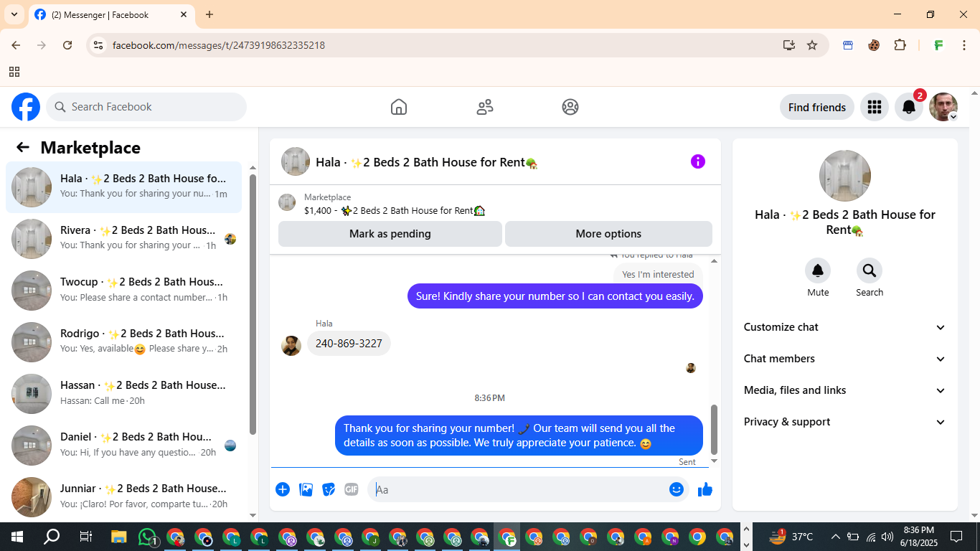Screen dimensions: 980x551
Task: Open a new browser tab
Action: (209, 14)
